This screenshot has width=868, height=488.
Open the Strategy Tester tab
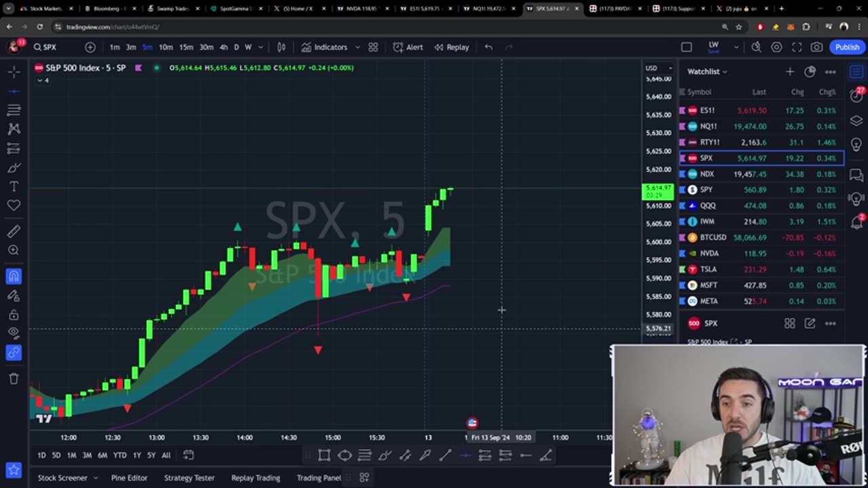pyautogui.click(x=189, y=478)
